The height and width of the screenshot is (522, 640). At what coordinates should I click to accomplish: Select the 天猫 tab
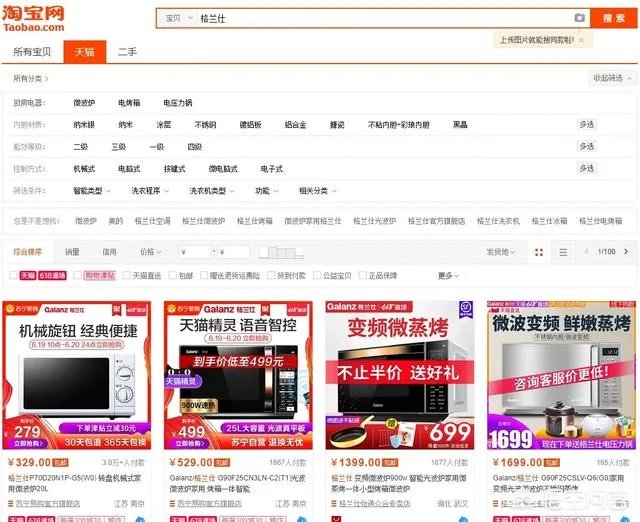pos(85,52)
